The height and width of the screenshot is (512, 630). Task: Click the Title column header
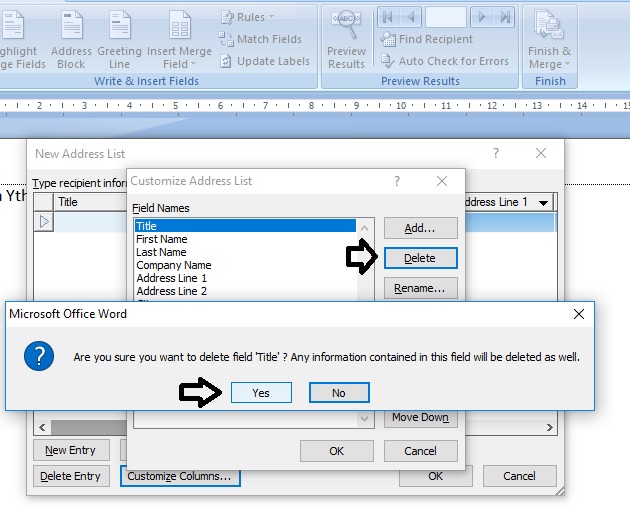coord(90,202)
